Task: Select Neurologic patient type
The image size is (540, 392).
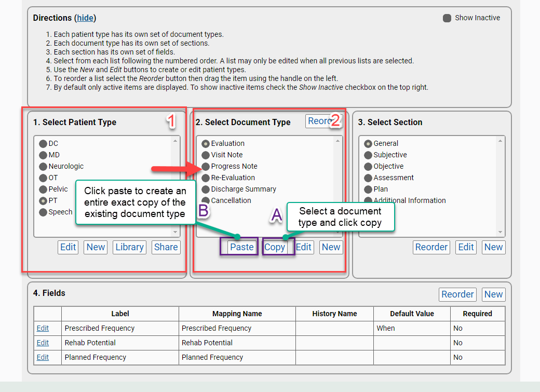Action: coord(43,166)
